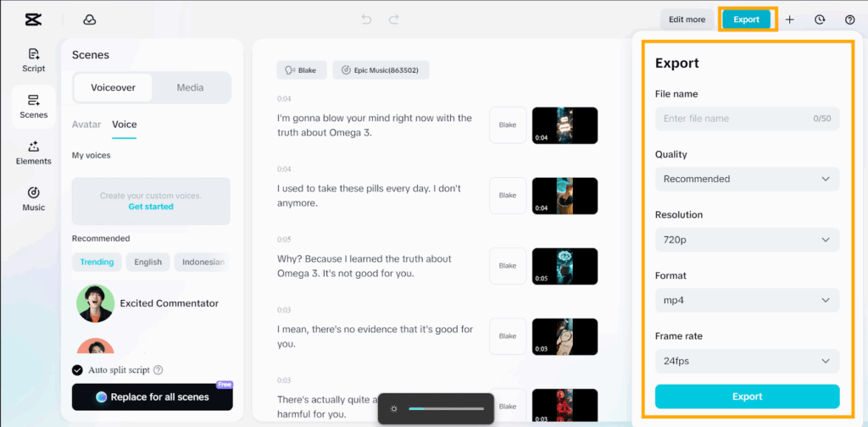Select the Indonesian voice filter
Image resolution: width=868 pixels, height=427 pixels.
click(202, 262)
